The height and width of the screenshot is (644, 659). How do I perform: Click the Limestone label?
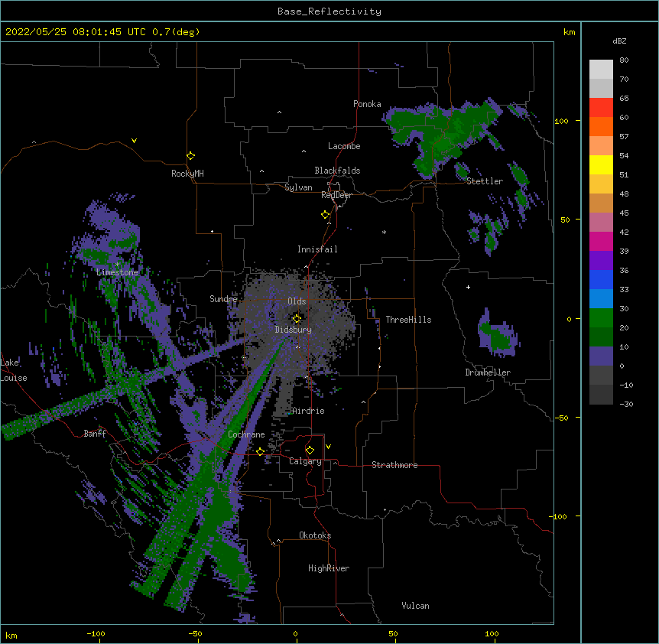click(x=117, y=272)
